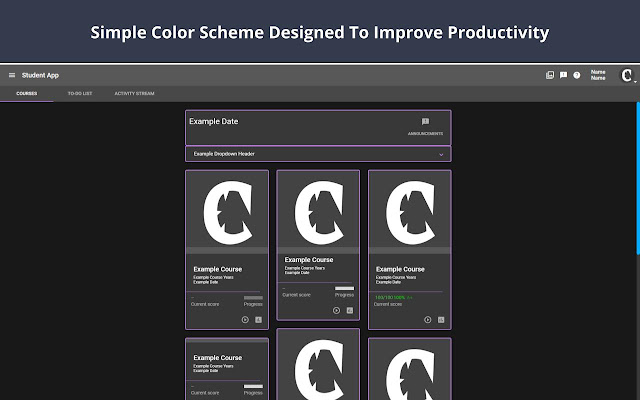
Task: Click report icon on the 100/100 scored card
Action: (441, 320)
